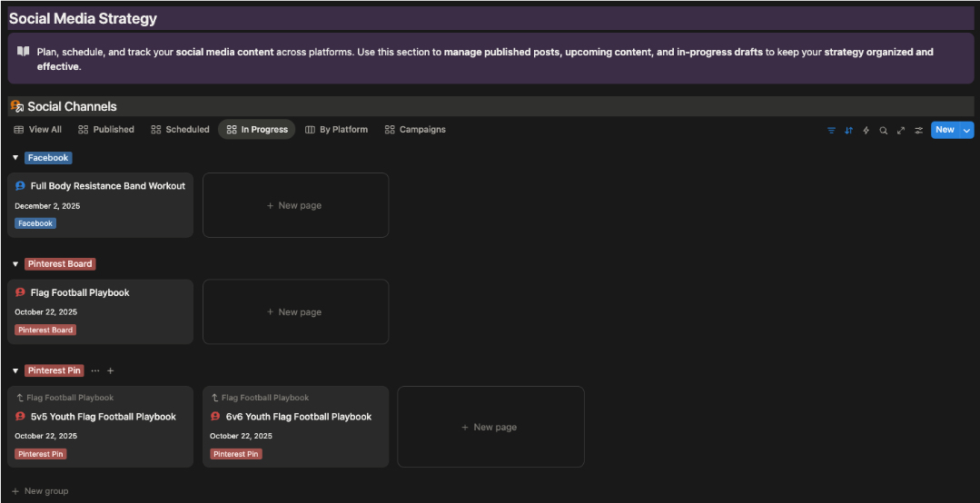Collapse the Pinterest Pin group
Image resolution: width=980 pixels, height=503 pixels.
tap(15, 370)
